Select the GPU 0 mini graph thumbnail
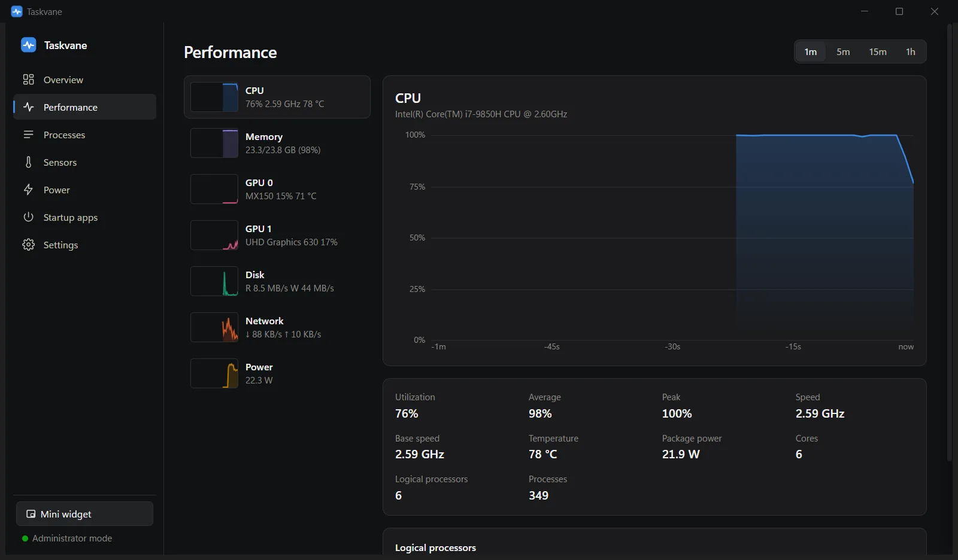958x560 pixels. pos(214,189)
